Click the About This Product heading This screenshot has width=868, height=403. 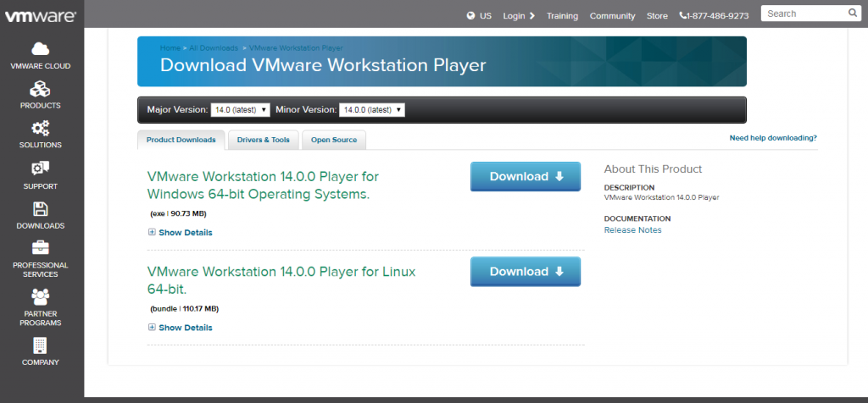(653, 169)
